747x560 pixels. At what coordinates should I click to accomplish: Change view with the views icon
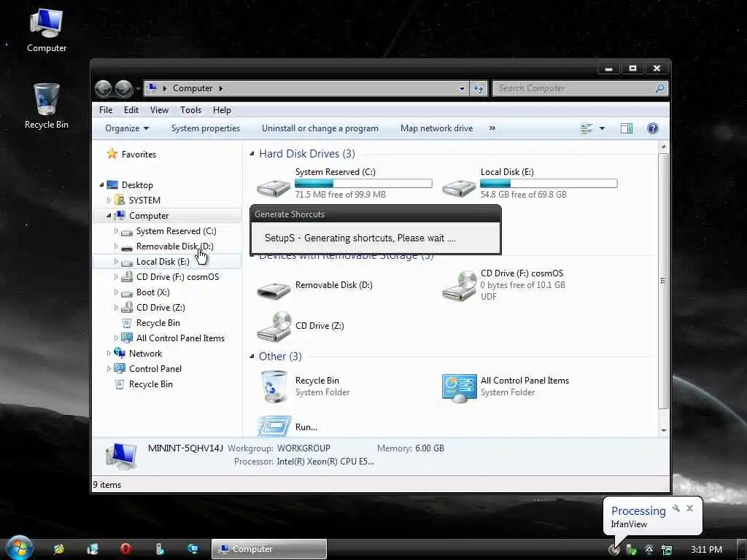pyautogui.click(x=587, y=128)
